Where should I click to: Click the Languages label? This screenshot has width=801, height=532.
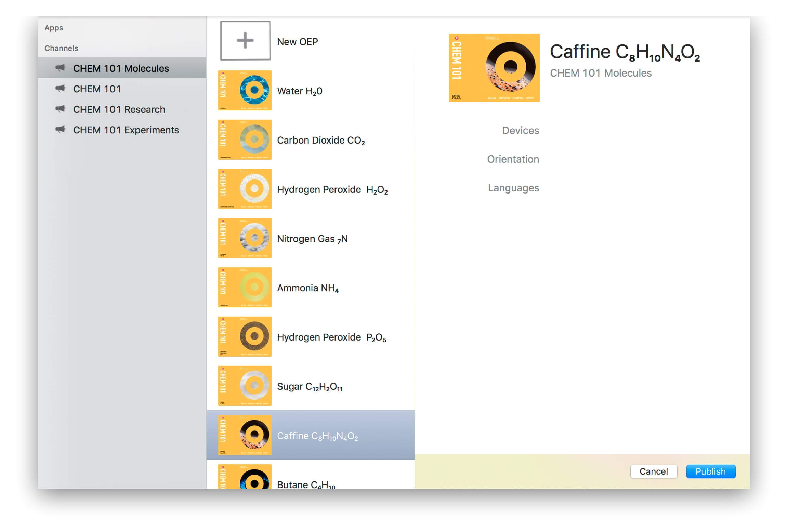pyautogui.click(x=513, y=188)
